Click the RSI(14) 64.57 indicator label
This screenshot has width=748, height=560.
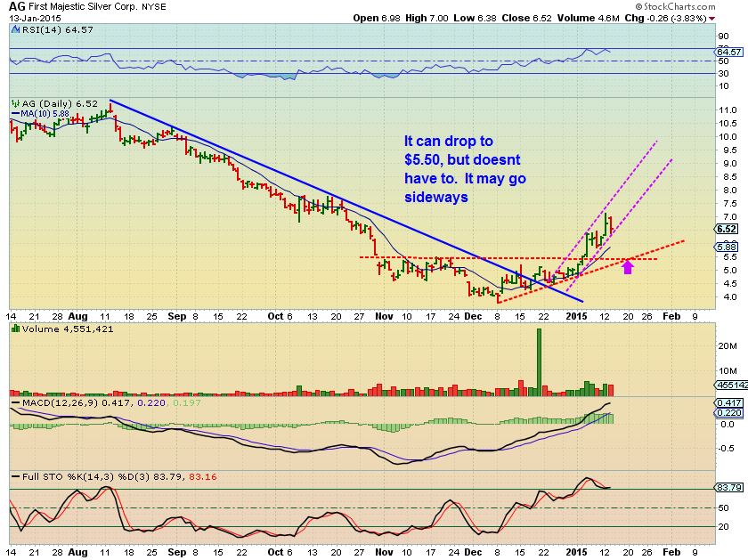tap(57, 29)
